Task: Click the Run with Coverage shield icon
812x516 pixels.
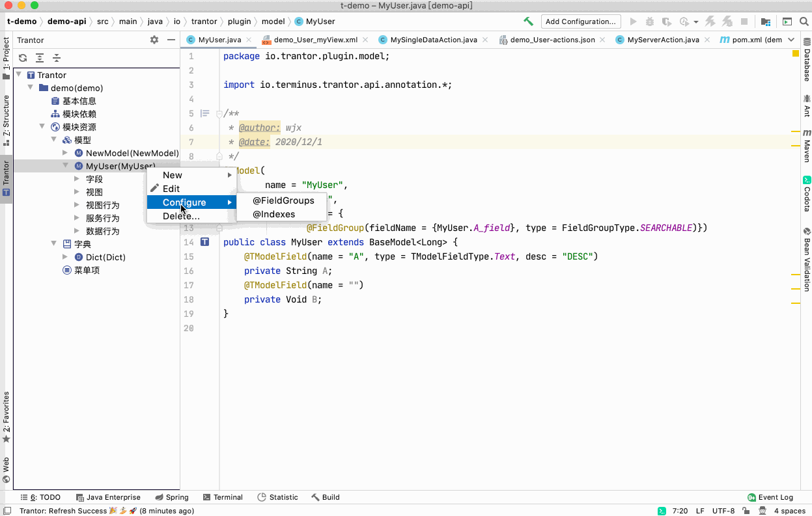Action: point(667,21)
